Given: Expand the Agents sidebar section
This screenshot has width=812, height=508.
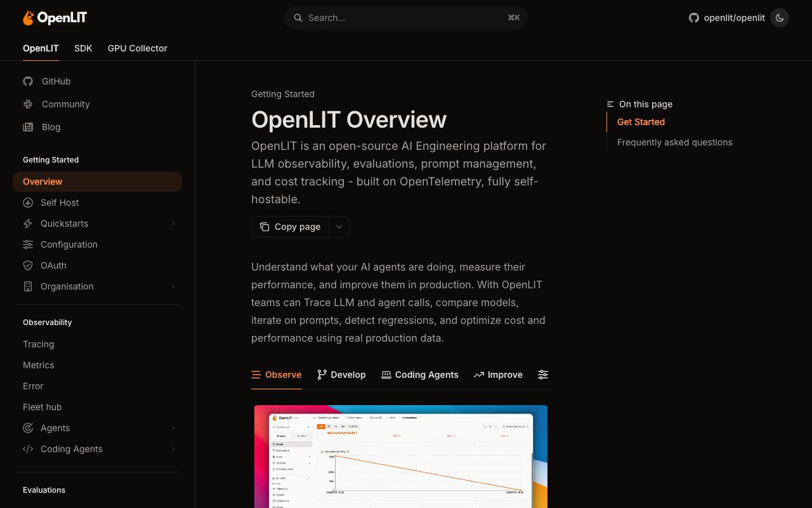Looking at the screenshot, I should coord(173,428).
